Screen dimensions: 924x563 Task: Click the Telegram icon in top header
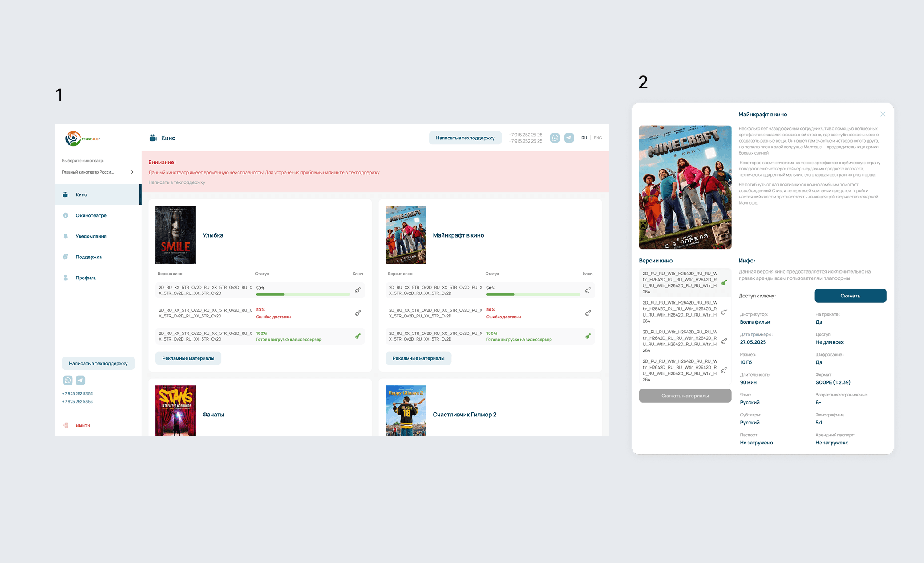(x=569, y=138)
